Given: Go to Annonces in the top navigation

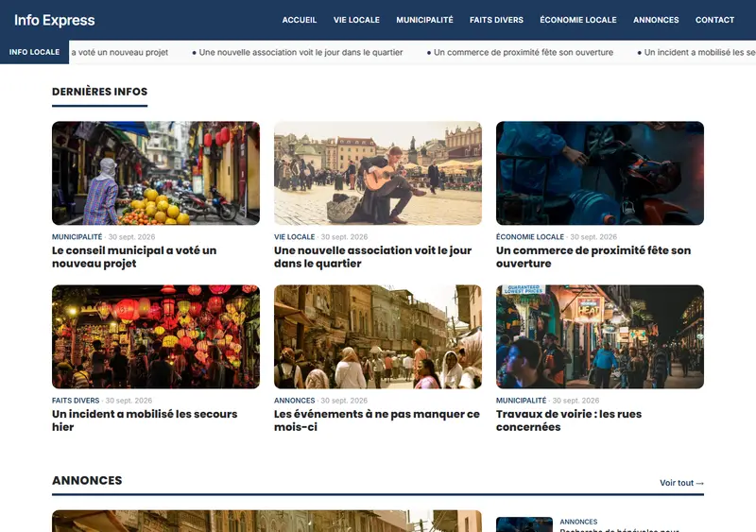Looking at the screenshot, I should 656,20.
